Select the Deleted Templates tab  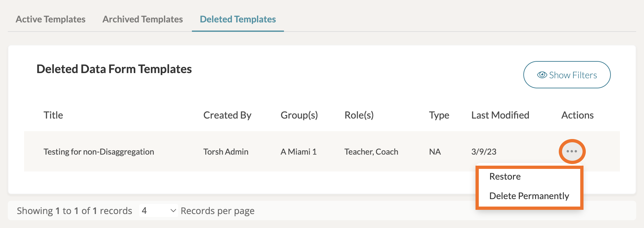[x=238, y=19]
